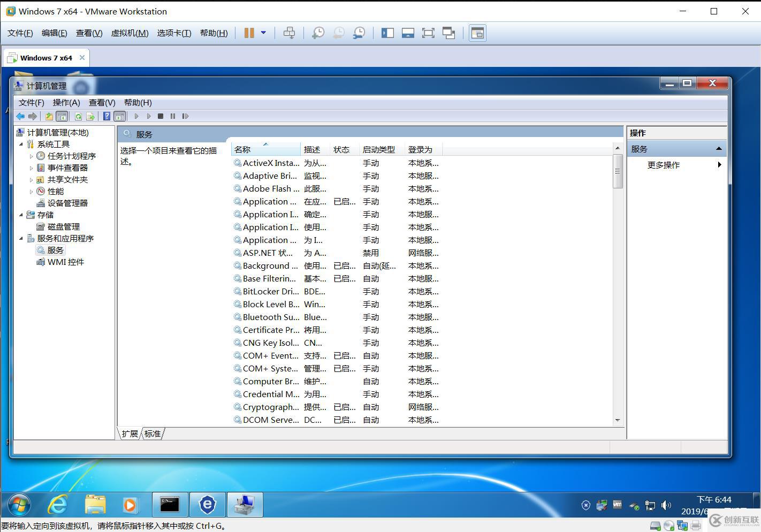Collapse the 系统工具 tree node
This screenshot has width=761, height=532.
[21, 145]
